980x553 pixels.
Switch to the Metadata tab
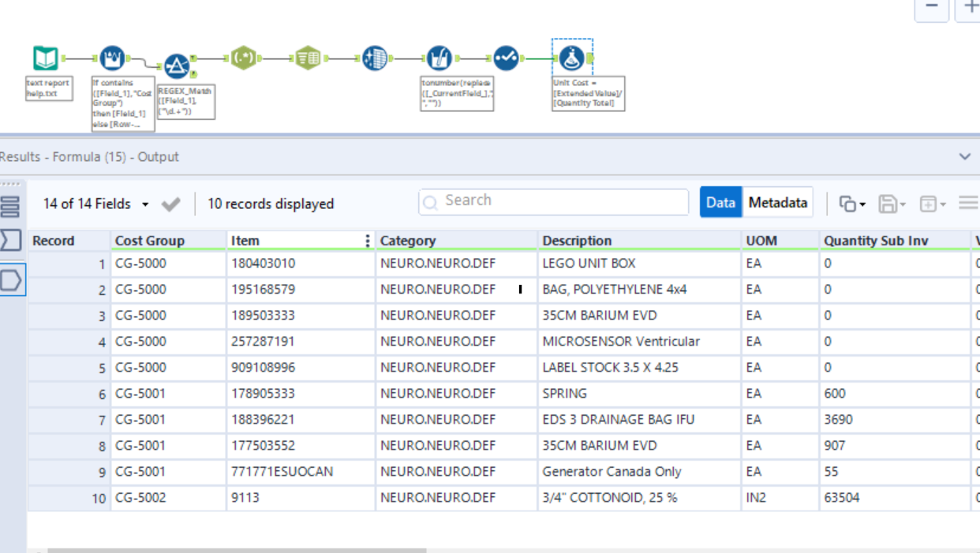click(x=777, y=202)
